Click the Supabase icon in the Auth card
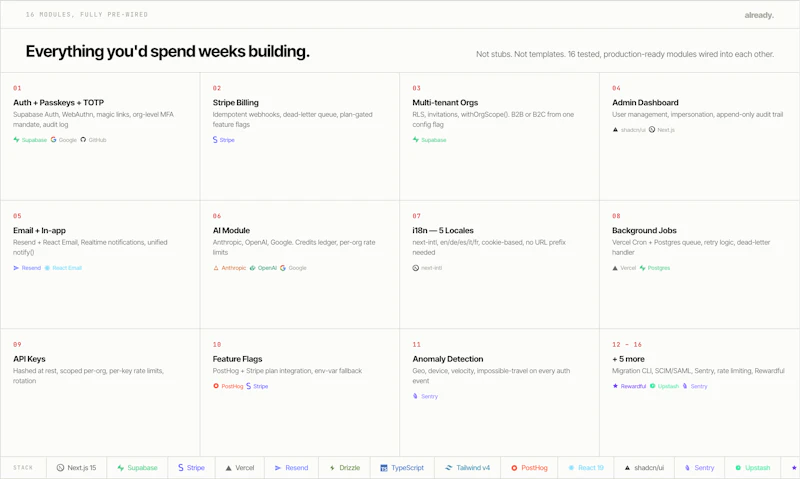Screen dimensions: 800x479 (16, 140)
